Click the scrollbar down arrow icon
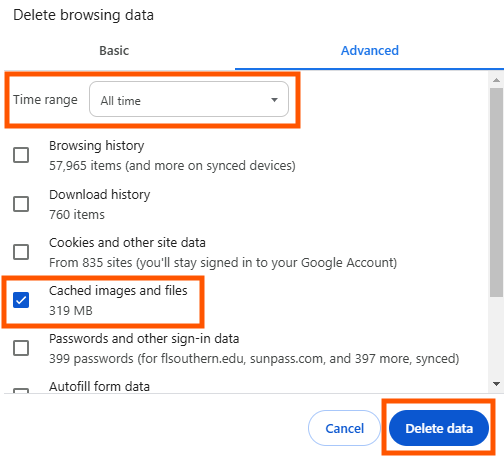504x456 pixels. click(x=496, y=384)
